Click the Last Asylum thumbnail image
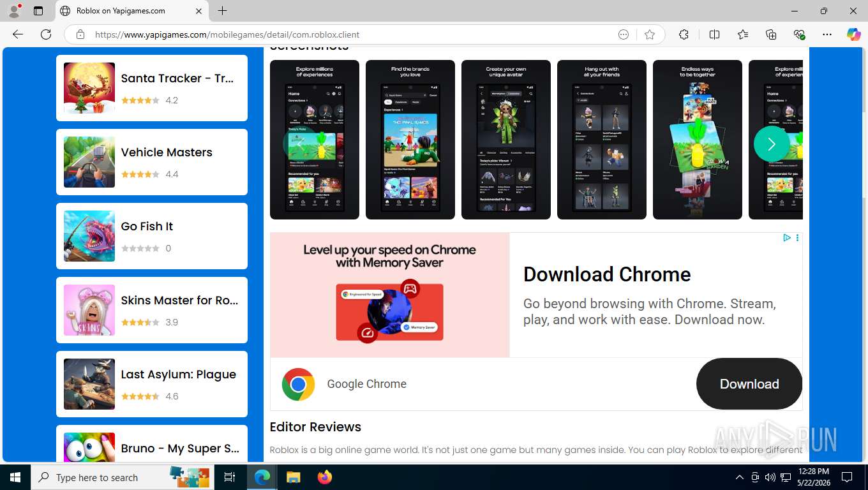Image resolution: width=868 pixels, height=490 pixels. pyautogui.click(x=89, y=384)
